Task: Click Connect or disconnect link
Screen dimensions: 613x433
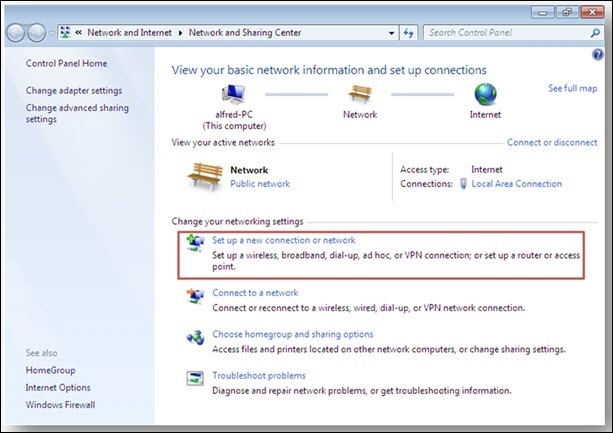Action: coord(552,142)
